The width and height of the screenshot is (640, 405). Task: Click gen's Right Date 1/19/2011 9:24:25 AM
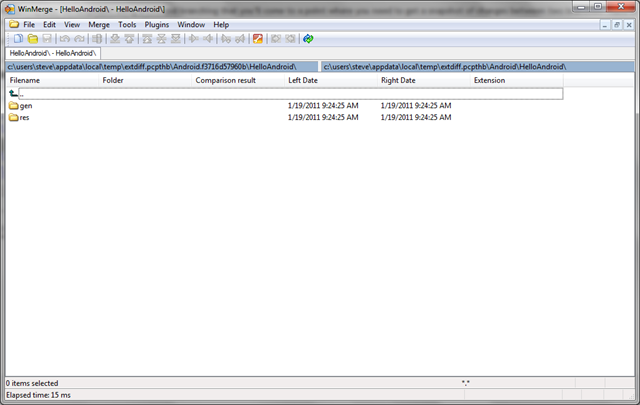[416, 106]
